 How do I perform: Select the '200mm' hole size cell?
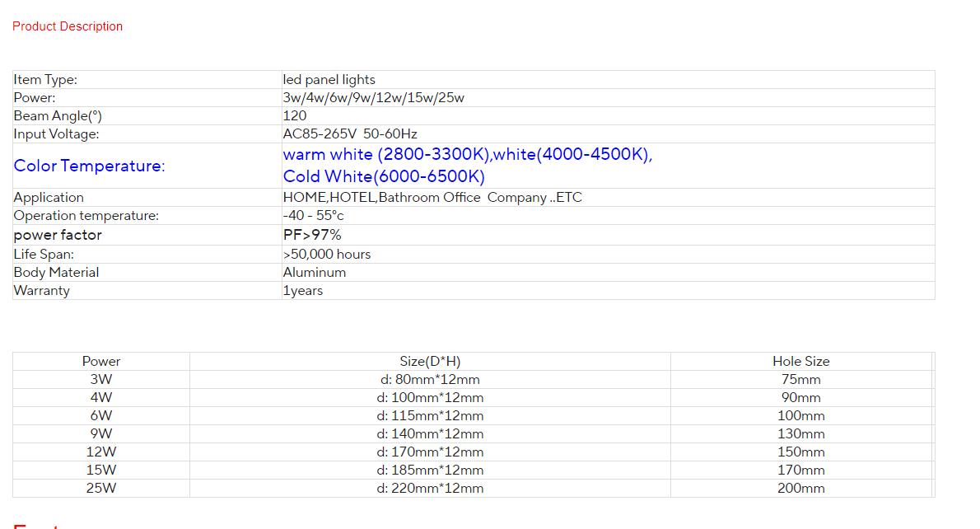coord(800,489)
